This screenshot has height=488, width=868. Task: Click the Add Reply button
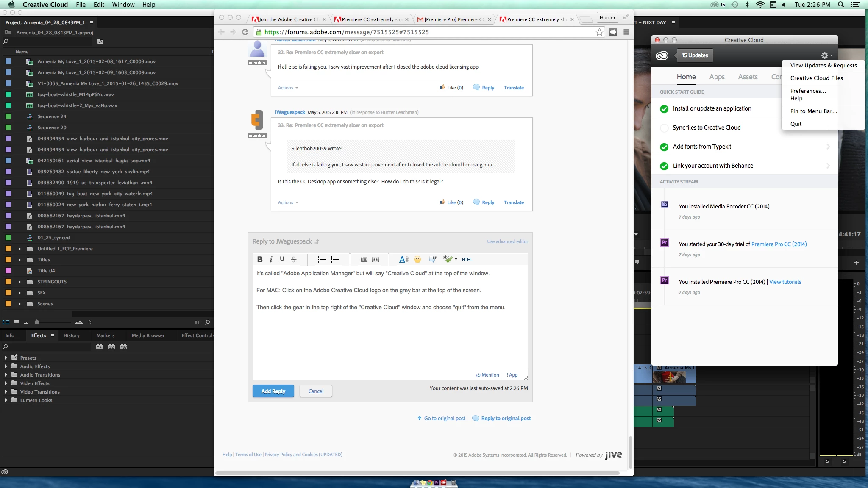273,391
